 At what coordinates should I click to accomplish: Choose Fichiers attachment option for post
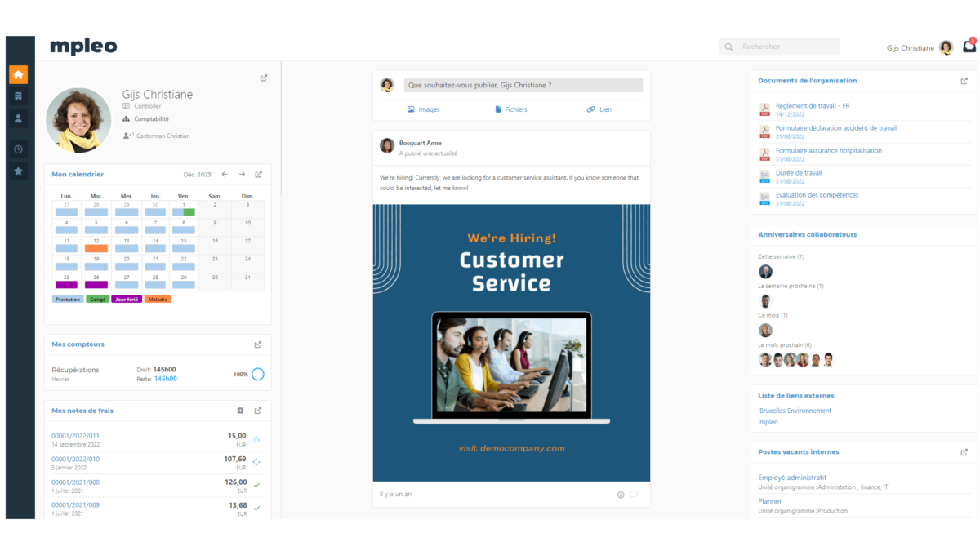coord(510,109)
